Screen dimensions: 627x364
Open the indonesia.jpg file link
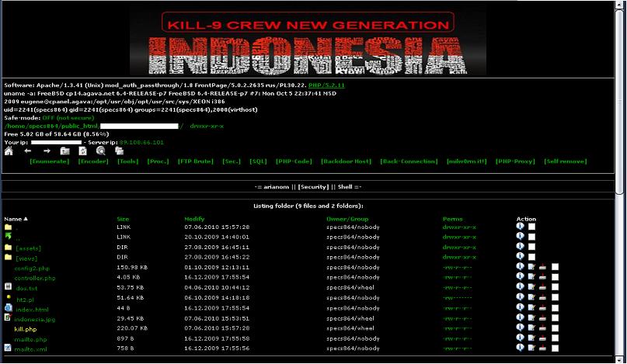[x=35, y=319]
